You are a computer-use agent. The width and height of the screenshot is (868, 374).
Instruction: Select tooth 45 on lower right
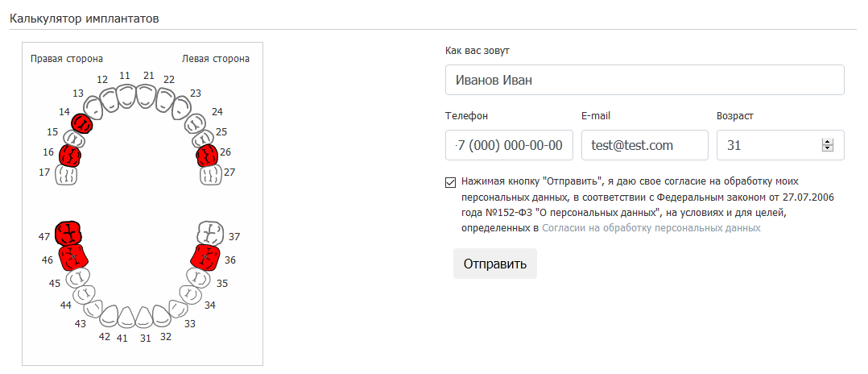coord(77,278)
